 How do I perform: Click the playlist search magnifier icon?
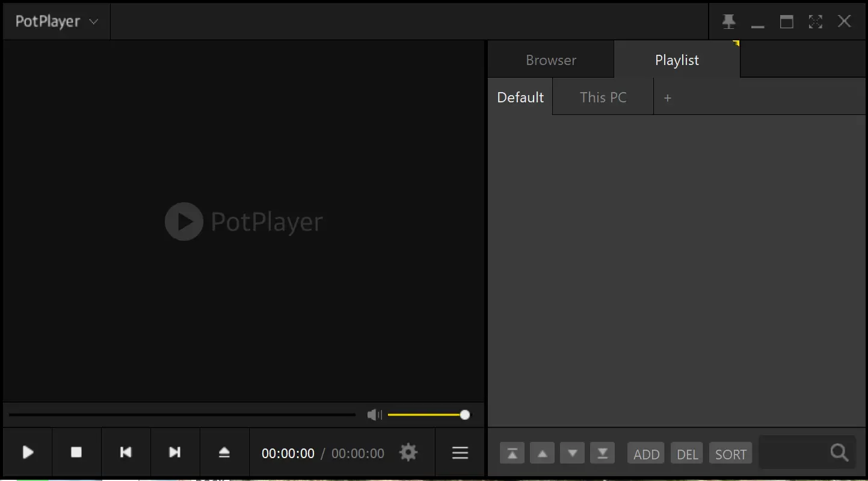[x=839, y=452]
